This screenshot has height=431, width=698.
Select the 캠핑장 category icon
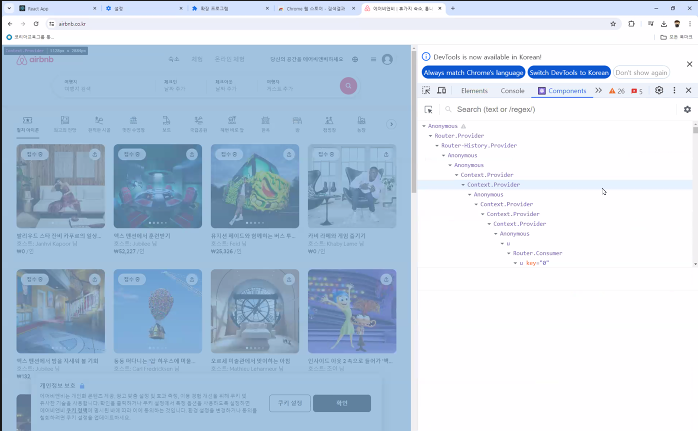(x=329, y=124)
